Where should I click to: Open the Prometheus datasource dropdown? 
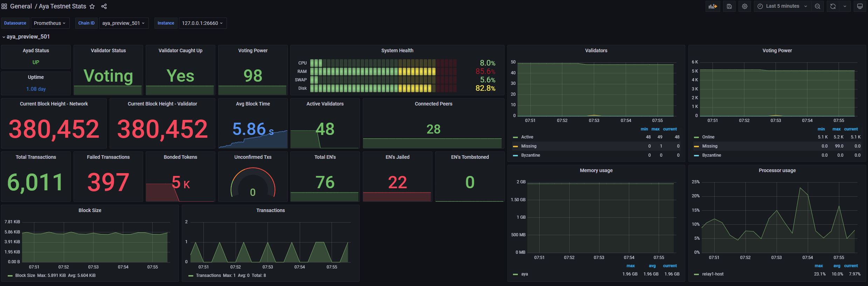coord(50,23)
